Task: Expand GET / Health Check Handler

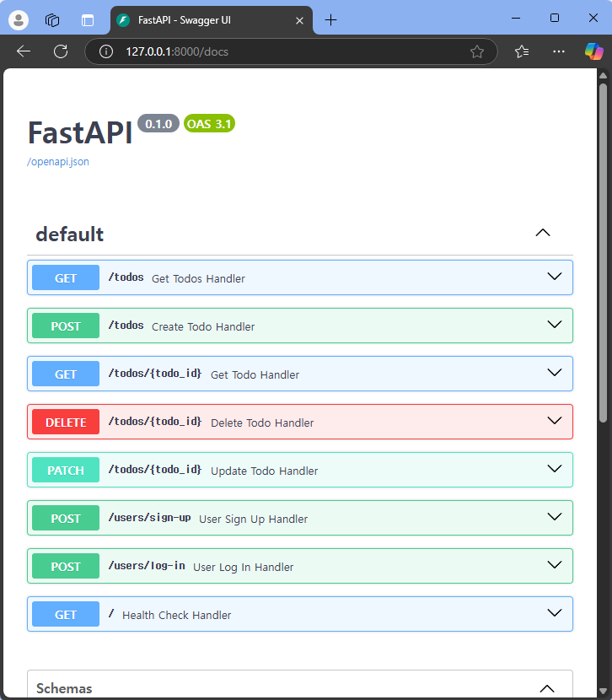Action: pos(300,614)
